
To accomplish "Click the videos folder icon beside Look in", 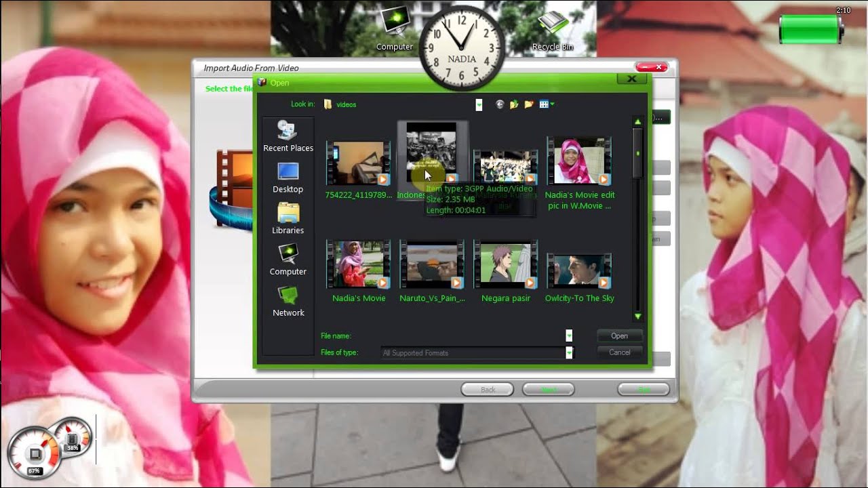I will tap(328, 104).
